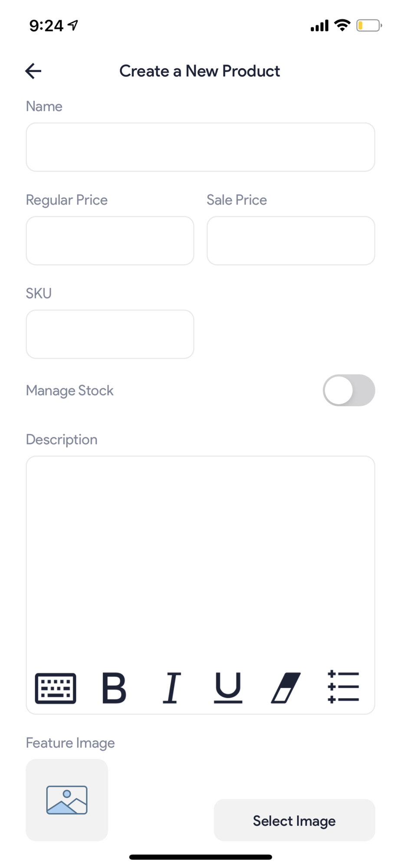Focus the Name input field
The image size is (401, 868).
click(200, 147)
